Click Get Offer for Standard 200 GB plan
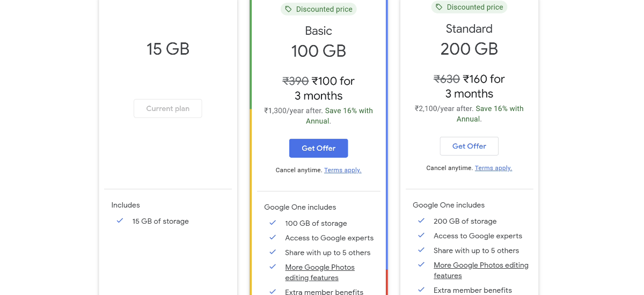644x295 pixels. [x=469, y=146]
